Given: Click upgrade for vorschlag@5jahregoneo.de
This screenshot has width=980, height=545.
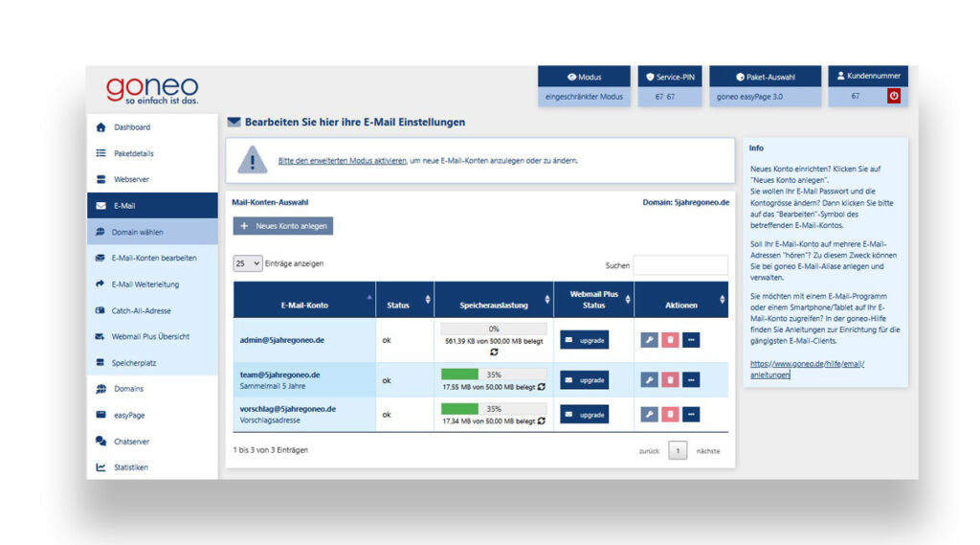Looking at the screenshot, I should point(585,414).
